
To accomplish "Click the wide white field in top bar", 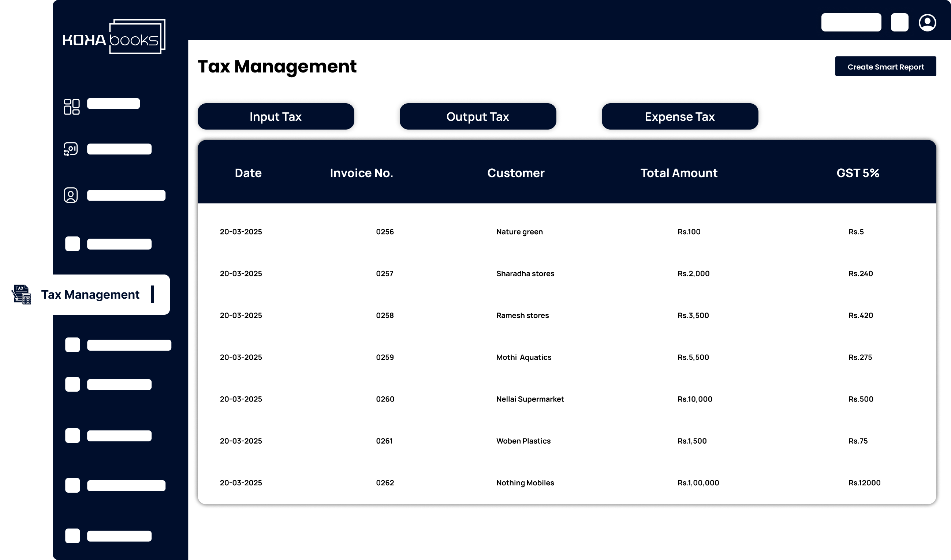I will [851, 22].
